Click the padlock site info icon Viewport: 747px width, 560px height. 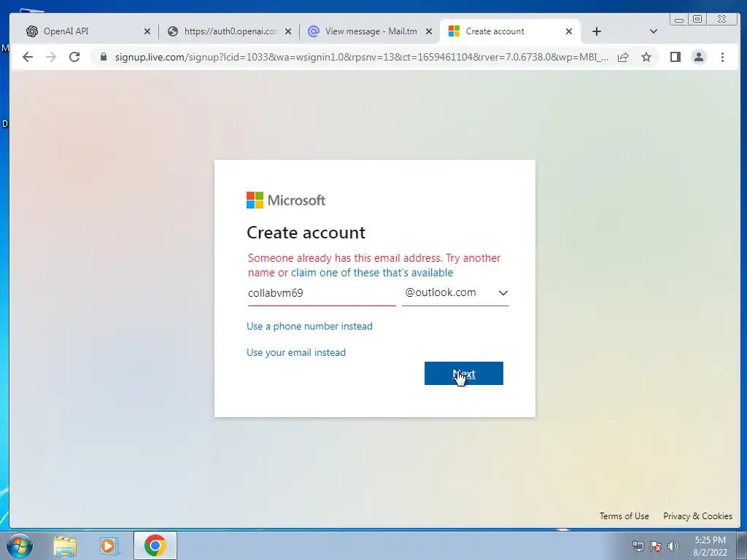pyautogui.click(x=104, y=57)
